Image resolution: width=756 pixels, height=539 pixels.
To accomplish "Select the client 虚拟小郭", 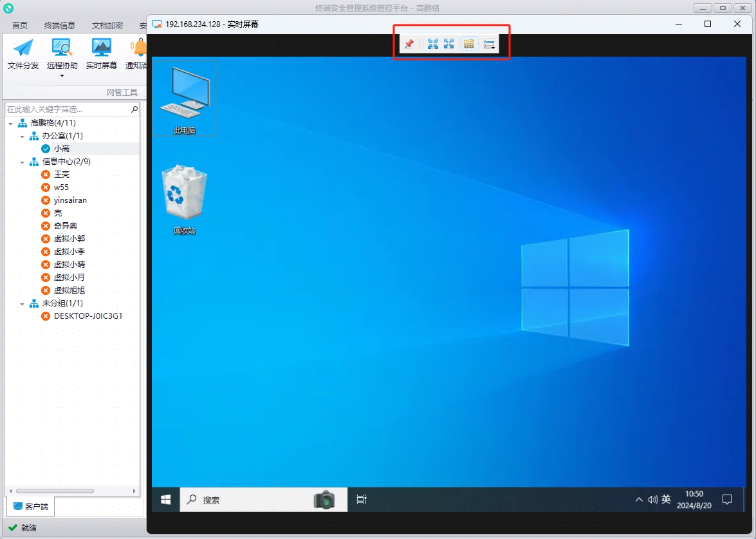I will pyautogui.click(x=69, y=239).
